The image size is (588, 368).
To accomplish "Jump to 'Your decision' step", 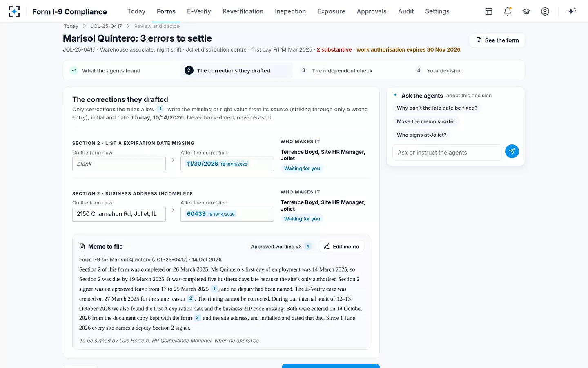I will tap(467, 70).
